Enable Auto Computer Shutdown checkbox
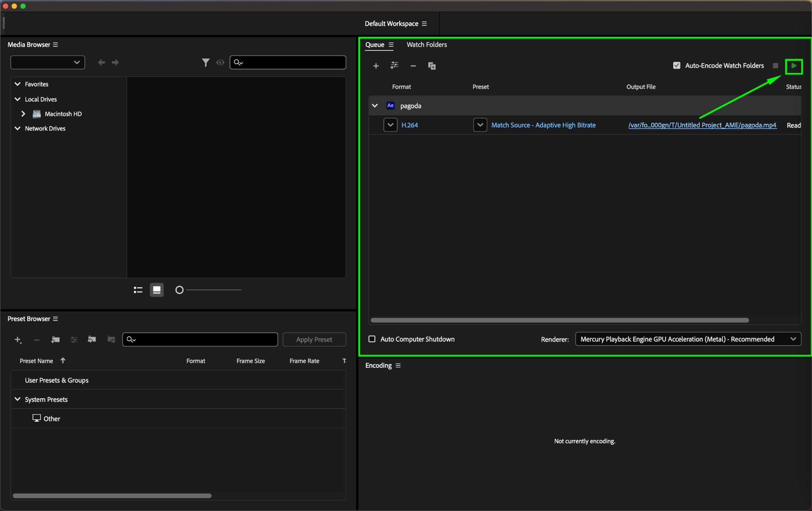 [x=372, y=339]
